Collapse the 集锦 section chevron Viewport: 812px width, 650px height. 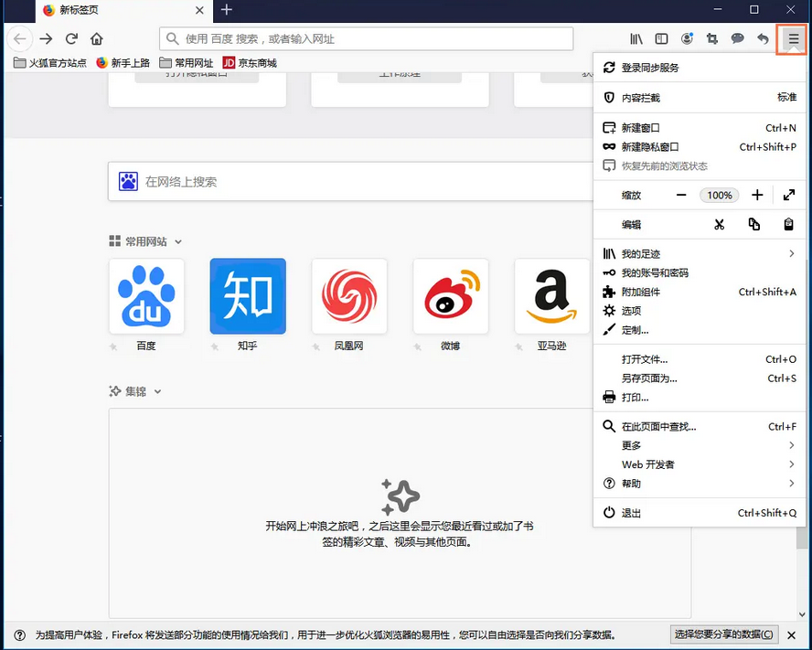[157, 391]
